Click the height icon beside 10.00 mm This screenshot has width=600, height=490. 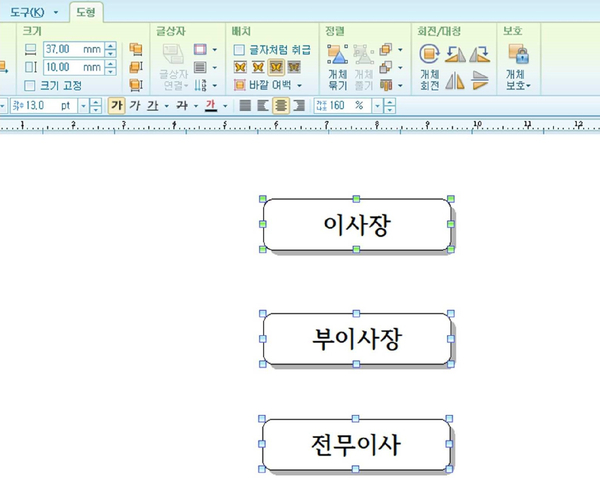[31, 67]
